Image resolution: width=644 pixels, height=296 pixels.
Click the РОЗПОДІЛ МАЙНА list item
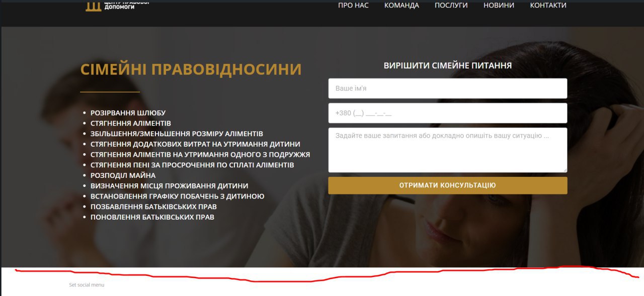pyautogui.click(x=123, y=175)
